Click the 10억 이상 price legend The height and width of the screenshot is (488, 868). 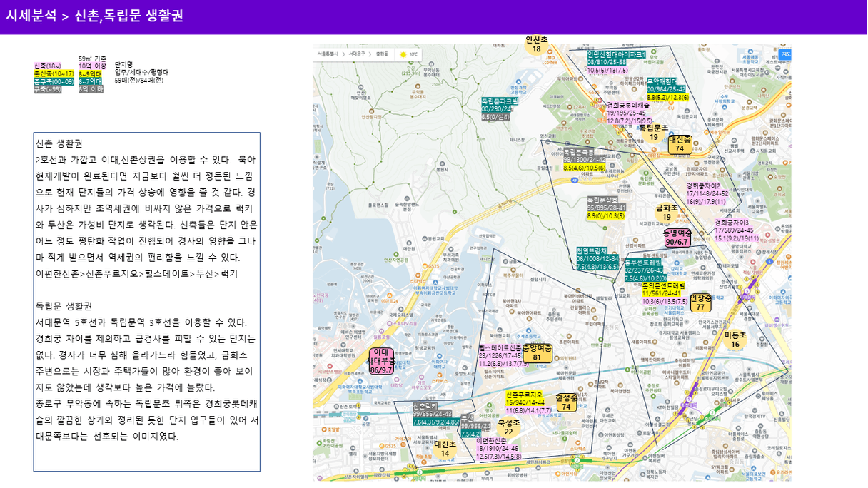click(x=92, y=66)
